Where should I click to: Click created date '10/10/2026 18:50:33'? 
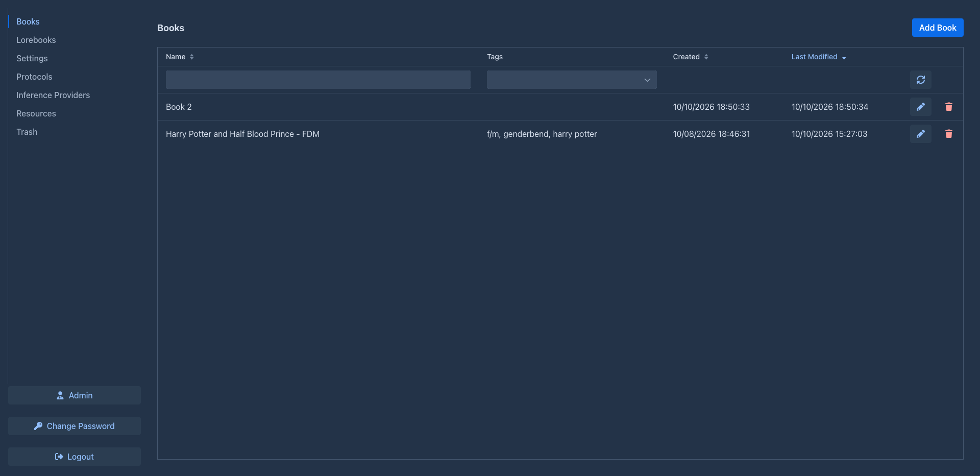[x=711, y=107]
